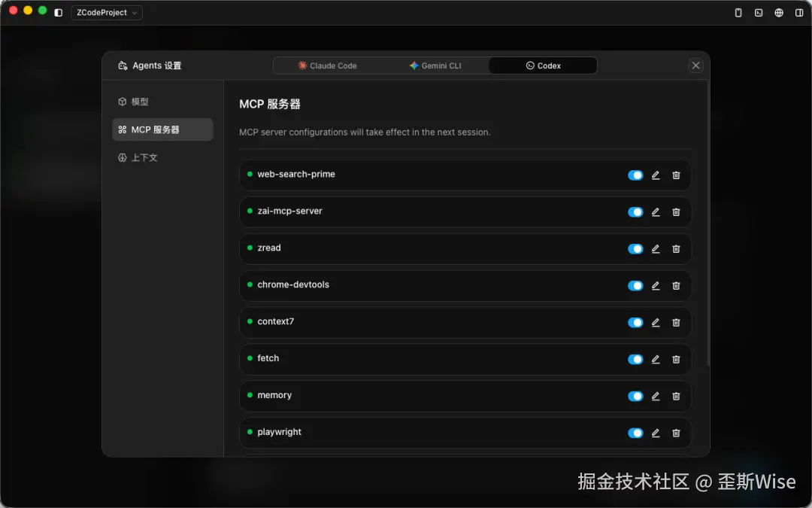812x508 pixels.
Task: Turn off the zread toggle
Action: [635, 249]
